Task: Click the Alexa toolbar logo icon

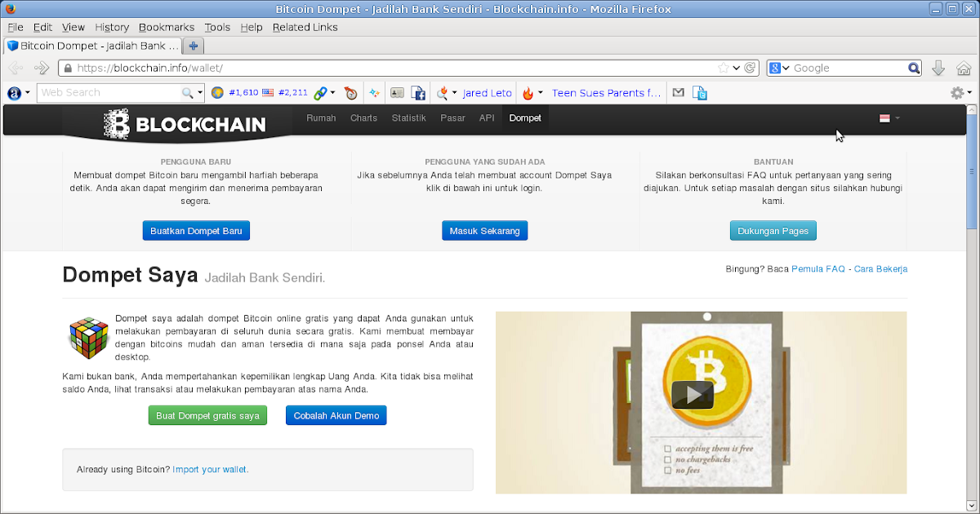Action: pyautogui.click(x=14, y=93)
